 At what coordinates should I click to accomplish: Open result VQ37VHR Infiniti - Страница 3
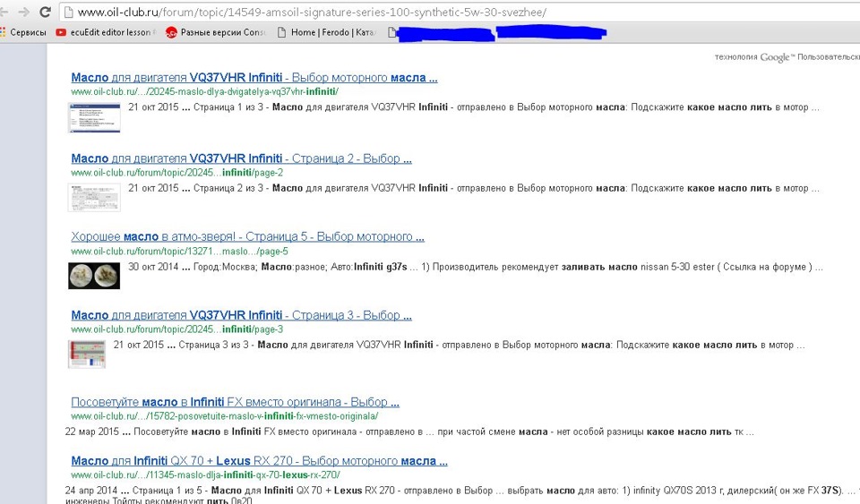click(241, 315)
